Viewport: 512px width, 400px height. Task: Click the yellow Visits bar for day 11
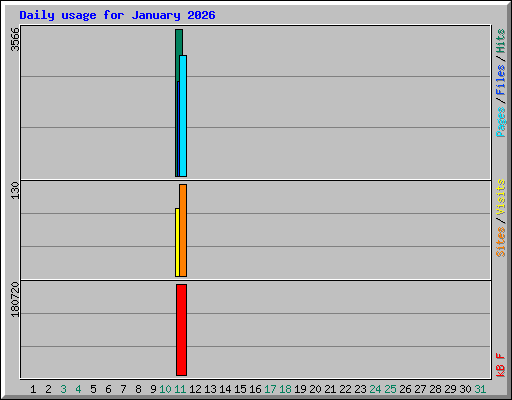(x=177, y=242)
